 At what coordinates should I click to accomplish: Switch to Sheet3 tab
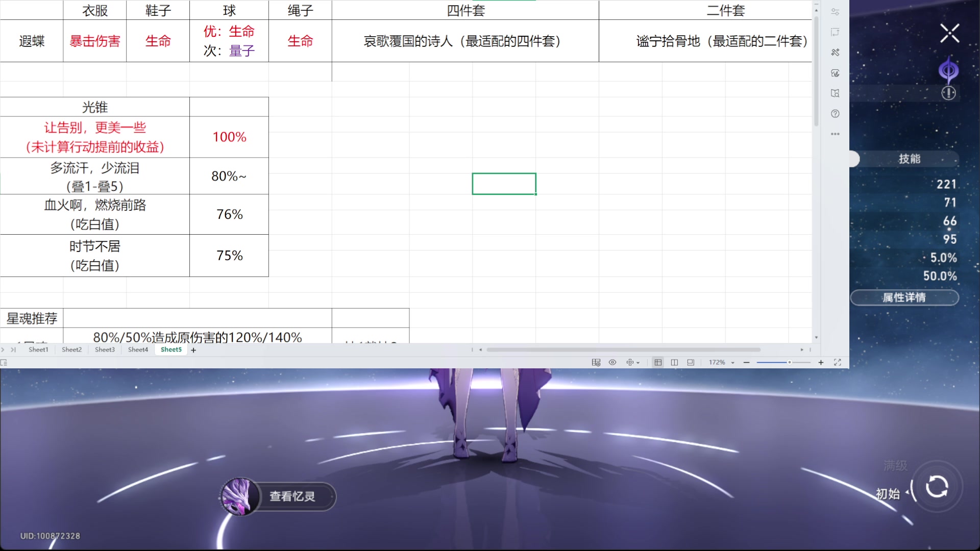[105, 349]
